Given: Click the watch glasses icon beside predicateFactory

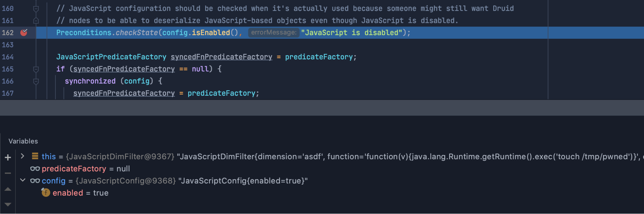Looking at the screenshot, I should point(35,168).
